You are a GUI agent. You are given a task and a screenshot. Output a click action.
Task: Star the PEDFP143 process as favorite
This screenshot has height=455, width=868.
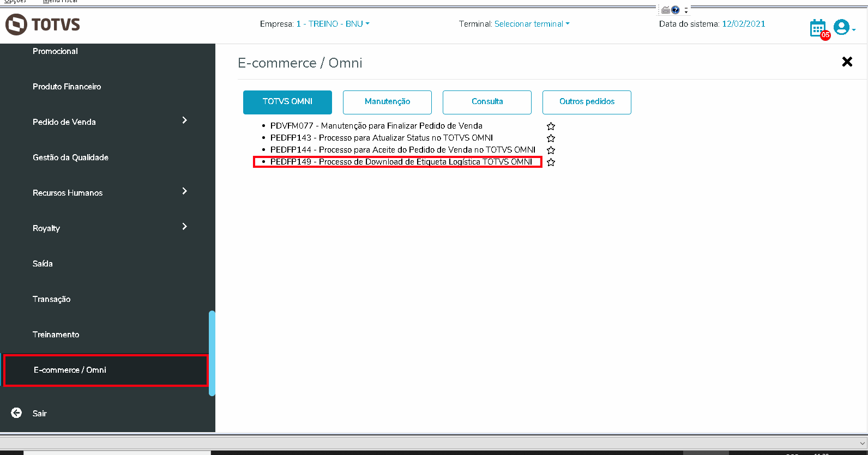click(551, 138)
